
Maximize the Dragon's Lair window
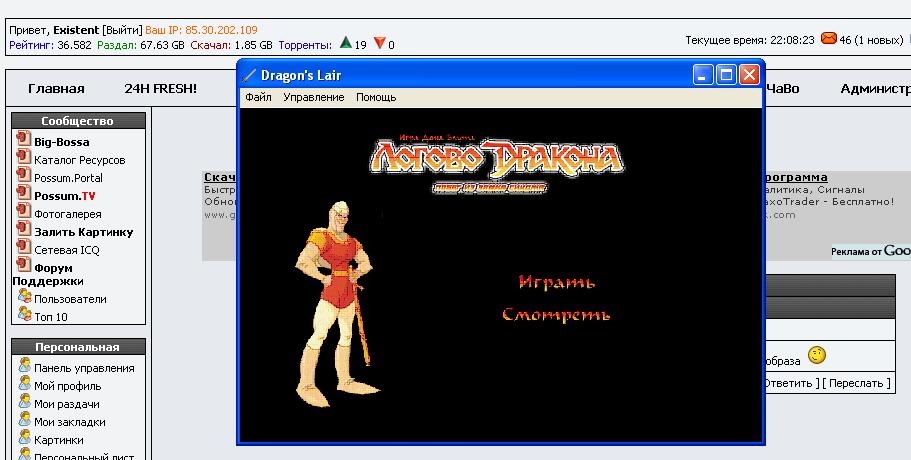point(726,75)
